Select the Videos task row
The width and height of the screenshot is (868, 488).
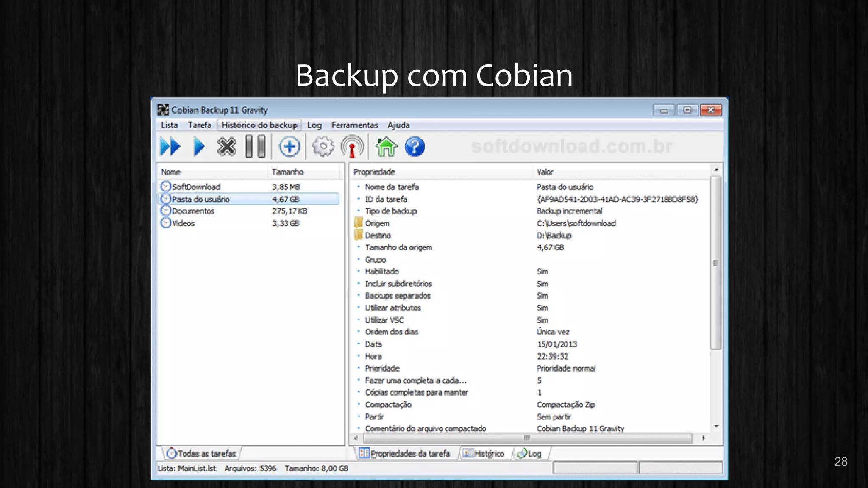249,223
